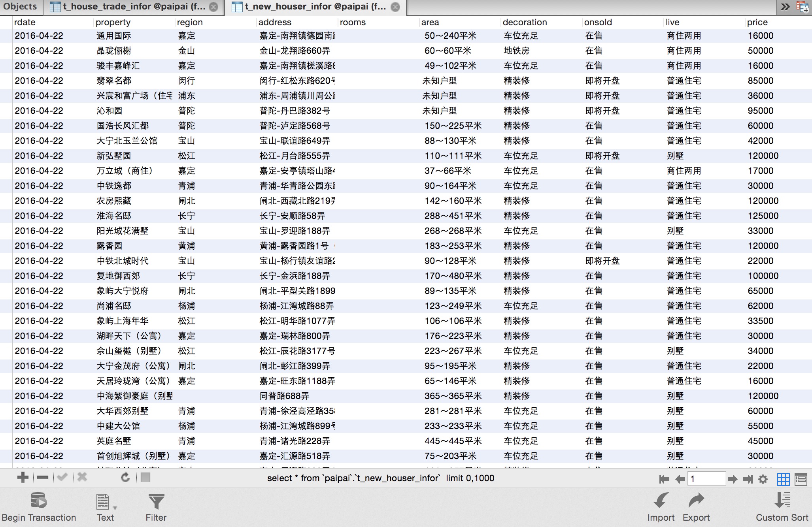Select the cell 晶珑俪榭
The image size is (812, 527).
pyautogui.click(x=114, y=51)
